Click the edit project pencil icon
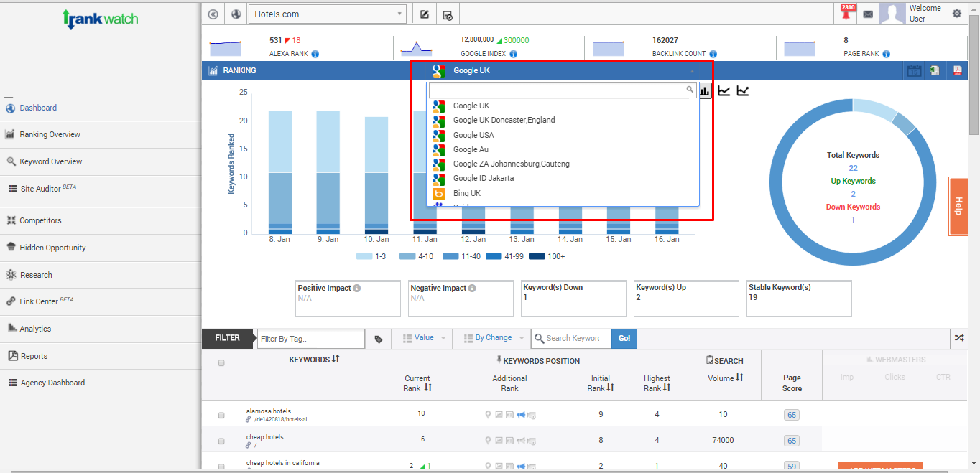Image resolution: width=980 pixels, height=473 pixels. 425,14
